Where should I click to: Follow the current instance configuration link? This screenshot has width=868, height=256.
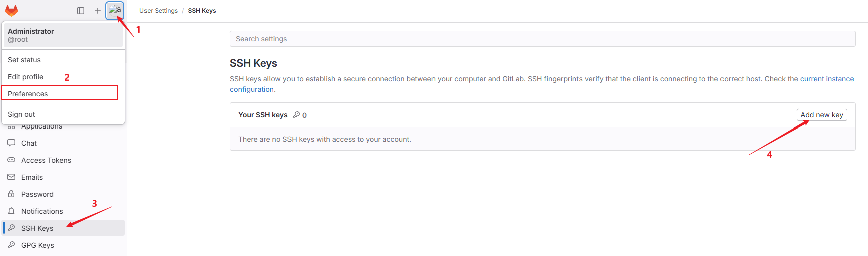point(826,79)
